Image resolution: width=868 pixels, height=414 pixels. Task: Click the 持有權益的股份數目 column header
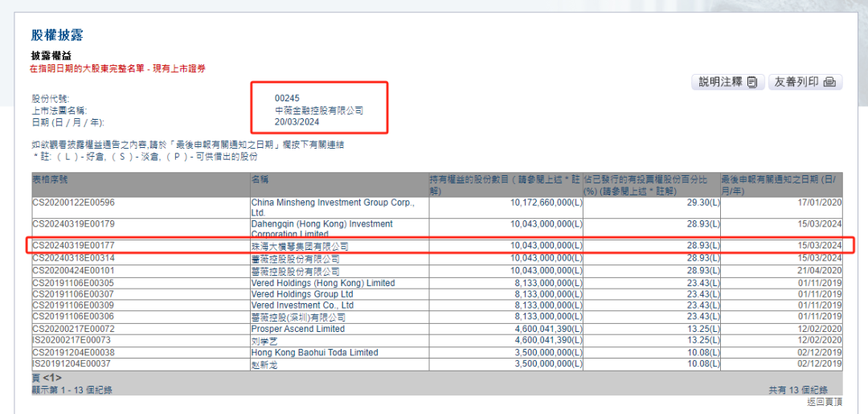tap(506, 185)
